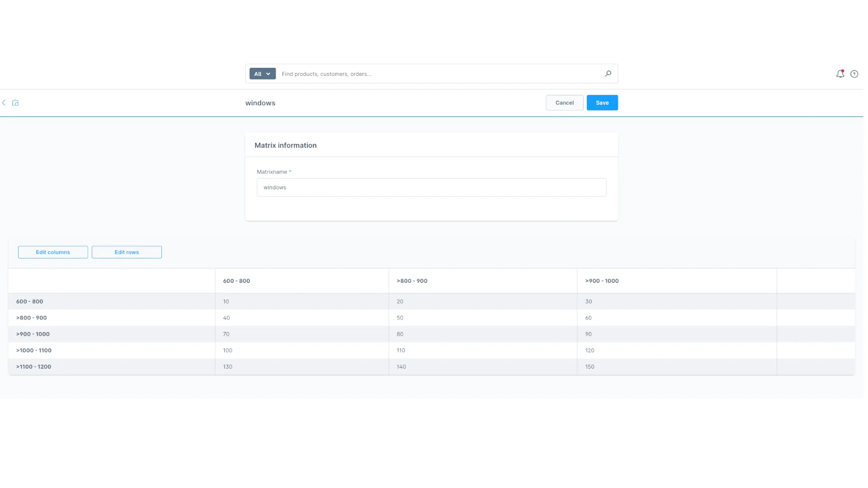The image size is (868, 488).
Task: Cancel editing the windows matrix
Action: 564,103
